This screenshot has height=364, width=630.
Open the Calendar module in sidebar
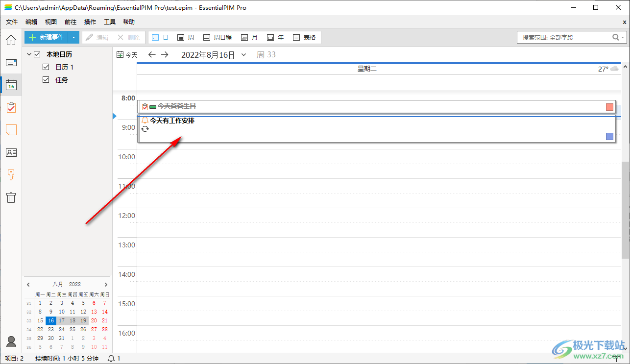click(x=11, y=85)
